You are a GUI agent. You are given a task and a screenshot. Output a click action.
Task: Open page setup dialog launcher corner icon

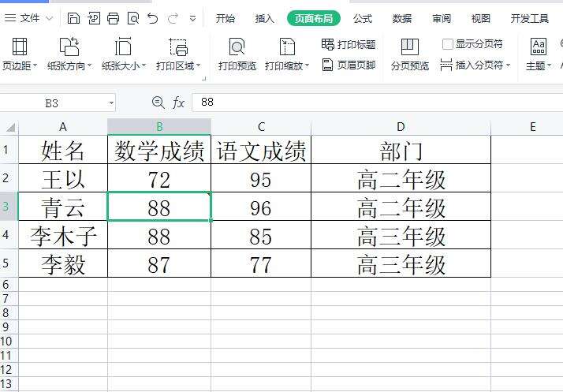[204, 78]
